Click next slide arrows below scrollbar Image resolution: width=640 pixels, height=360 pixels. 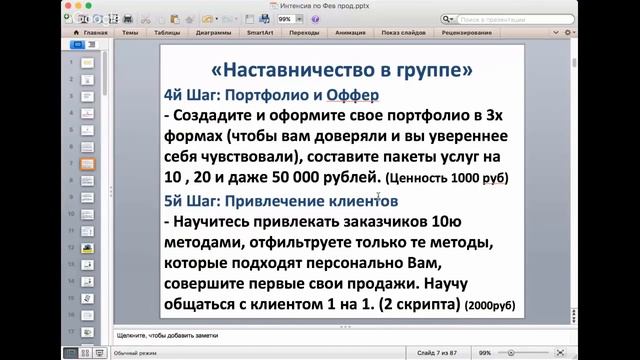point(574,320)
